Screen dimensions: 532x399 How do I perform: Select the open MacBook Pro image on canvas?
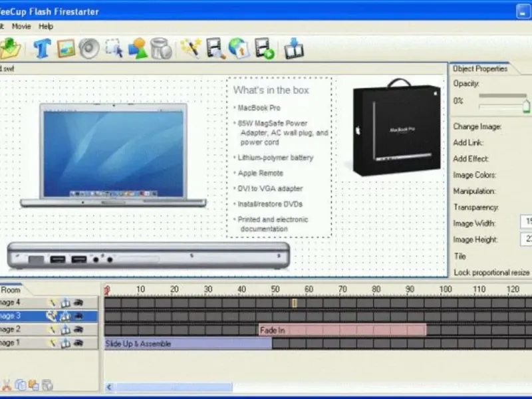(113, 155)
